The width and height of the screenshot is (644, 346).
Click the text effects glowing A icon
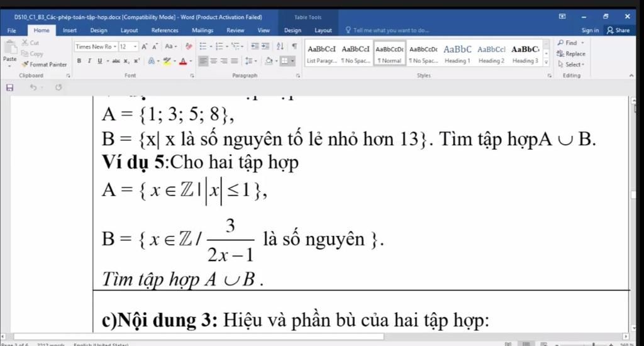[x=152, y=61]
